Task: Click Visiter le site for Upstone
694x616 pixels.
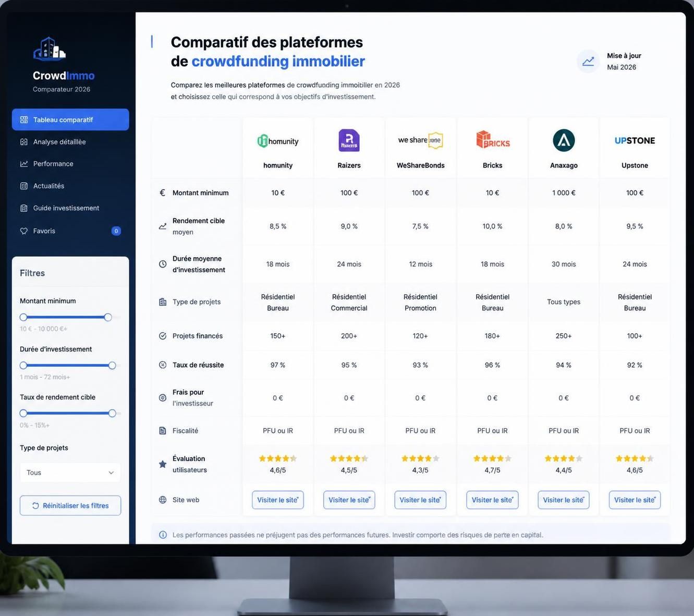Action: [x=635, y=500]
